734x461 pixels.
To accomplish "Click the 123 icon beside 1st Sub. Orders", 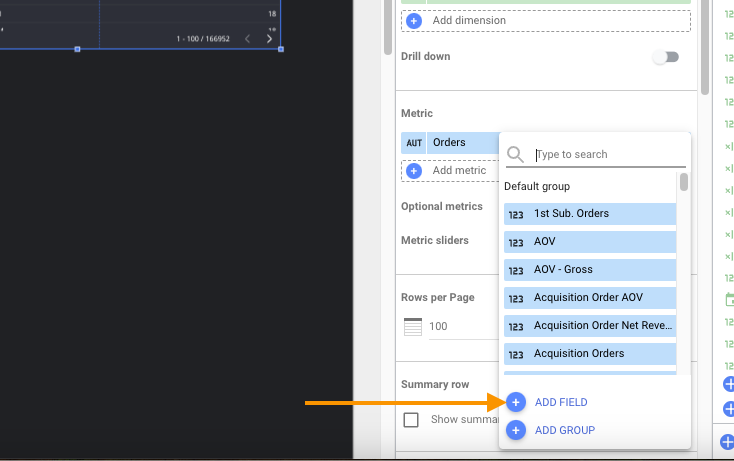I will pos(516,214).
